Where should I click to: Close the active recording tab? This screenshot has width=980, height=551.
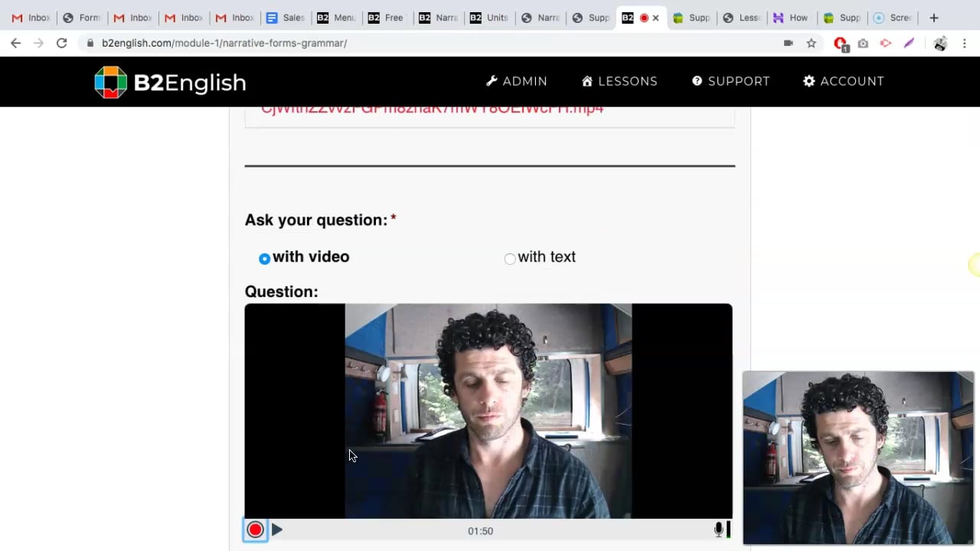coord(655,18)
